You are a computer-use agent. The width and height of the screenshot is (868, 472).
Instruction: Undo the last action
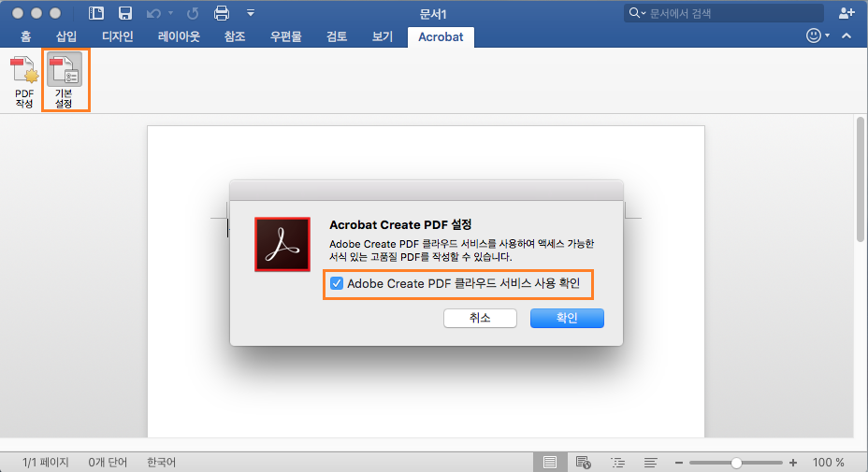coord(153,13)
